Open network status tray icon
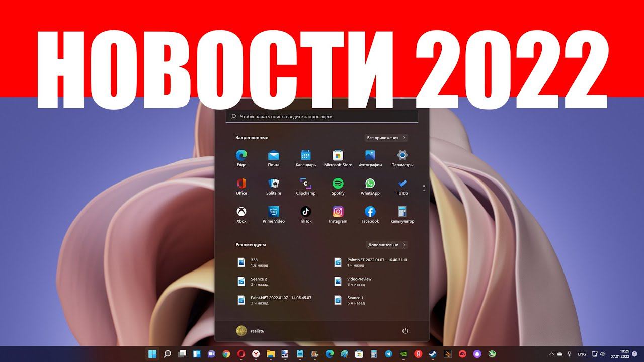This screenshot has height=362, width=644. click(595, 354)
